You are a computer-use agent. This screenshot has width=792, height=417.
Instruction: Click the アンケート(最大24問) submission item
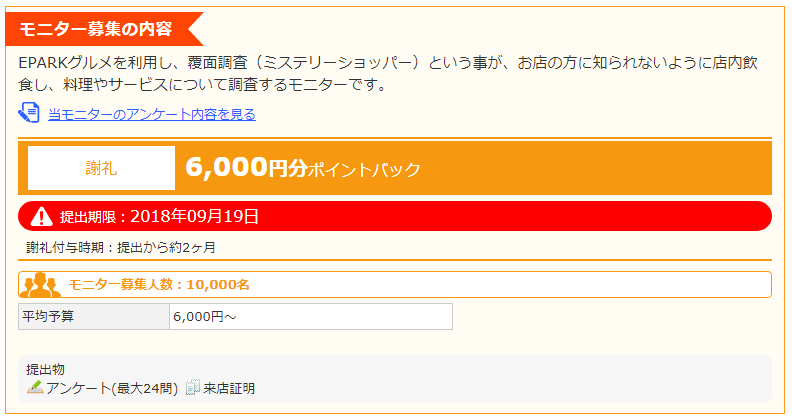tap(112, 388)
